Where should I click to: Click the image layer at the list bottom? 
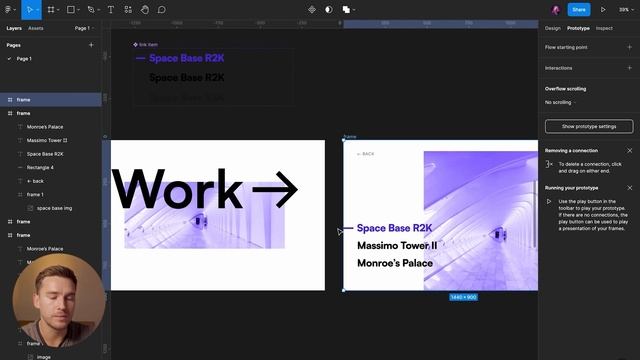[x=43, y=357]
